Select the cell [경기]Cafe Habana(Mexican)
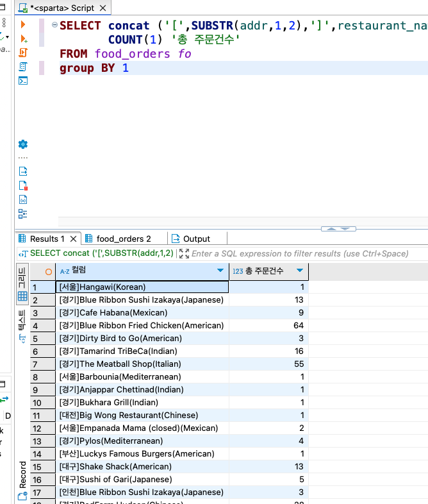 142,312
